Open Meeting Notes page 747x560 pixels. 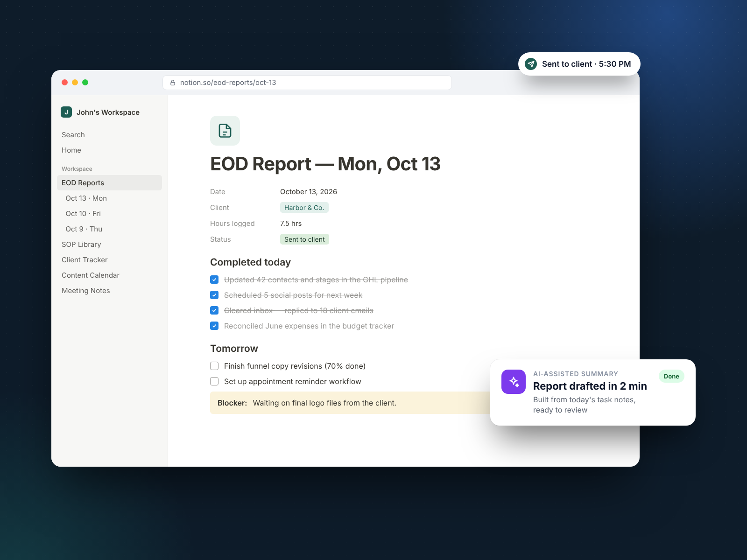(x=109, y=291)
